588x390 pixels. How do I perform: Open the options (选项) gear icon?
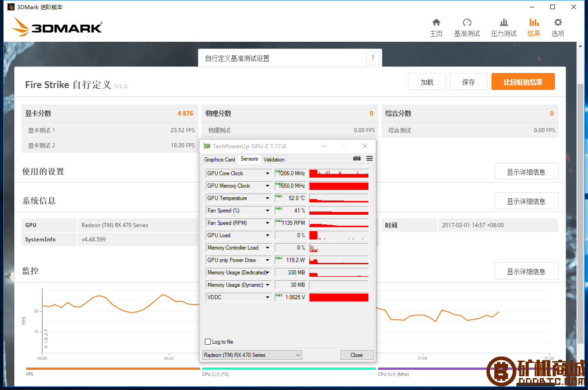[x=558, y=22]
